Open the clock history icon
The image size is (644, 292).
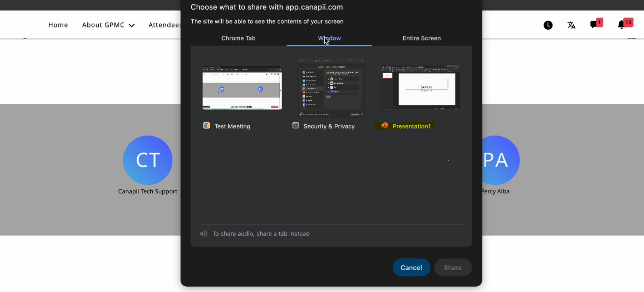point(548,25)
